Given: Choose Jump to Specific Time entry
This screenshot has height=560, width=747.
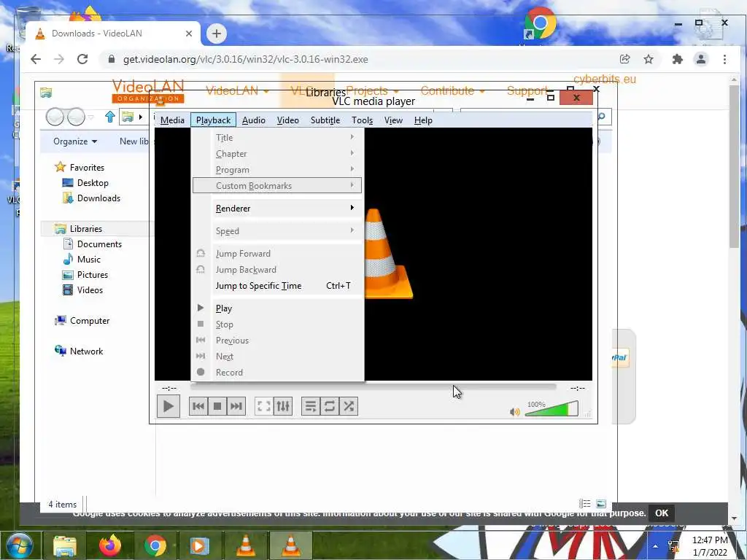Looking at the screenshot, I should (277, 286).
